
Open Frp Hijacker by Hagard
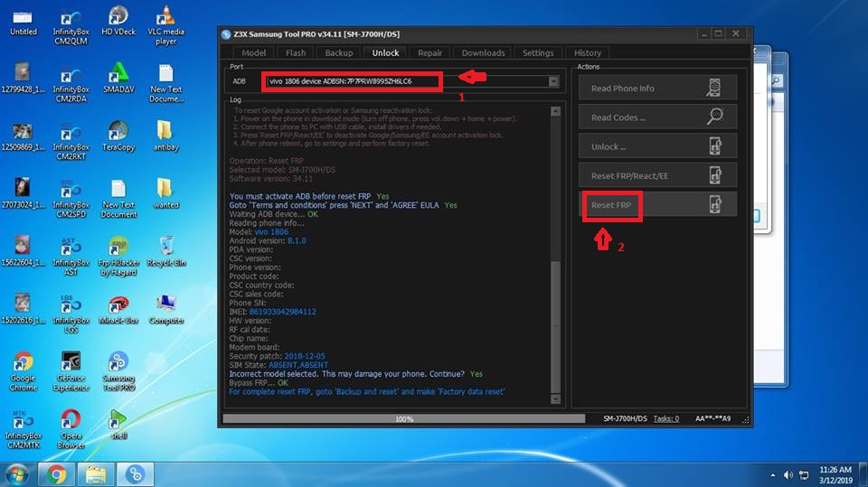point(118,258)
